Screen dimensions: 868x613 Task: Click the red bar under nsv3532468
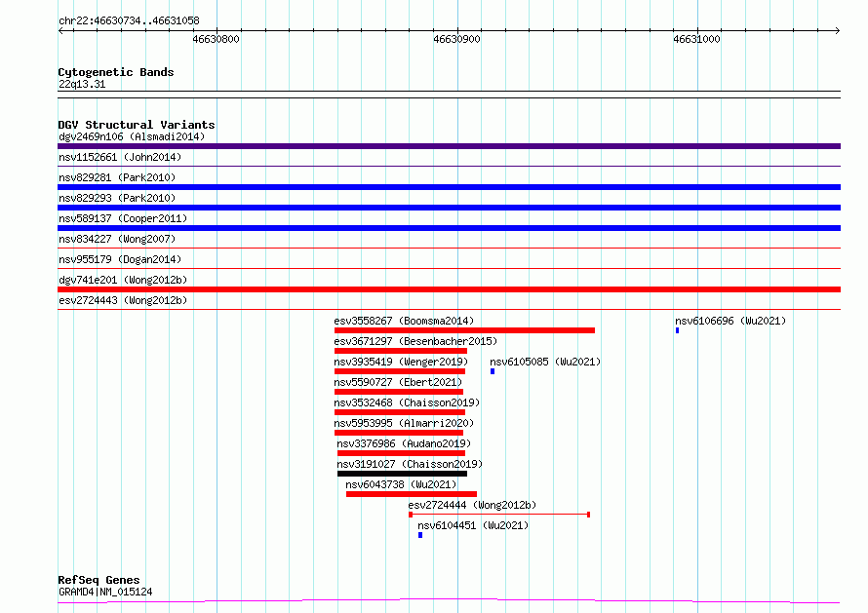(400, 412)
